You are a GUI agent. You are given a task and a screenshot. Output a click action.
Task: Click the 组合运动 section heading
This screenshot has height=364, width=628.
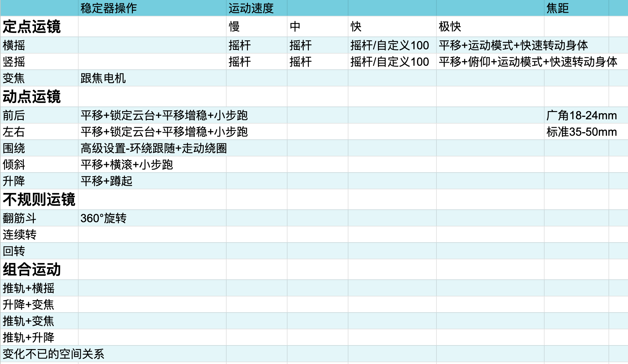tap(39, 269)
